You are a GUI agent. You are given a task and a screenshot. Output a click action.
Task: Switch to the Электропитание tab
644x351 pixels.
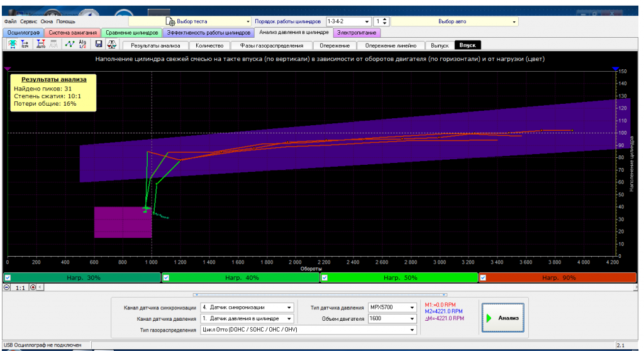pos(357,33)
